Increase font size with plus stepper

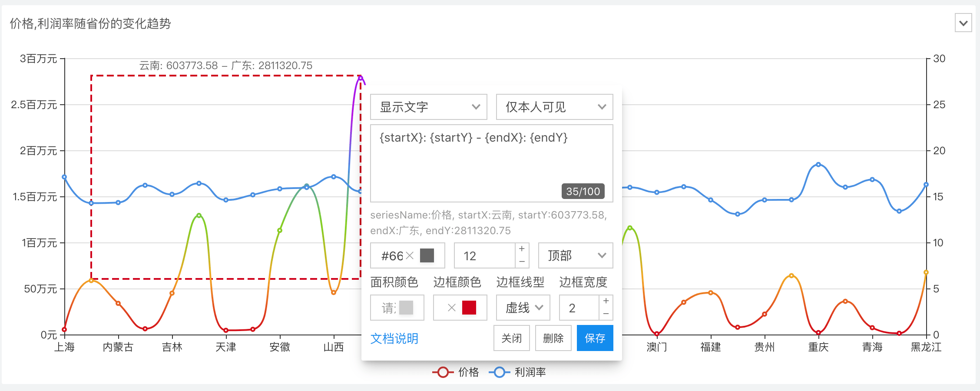pos(522,249)
